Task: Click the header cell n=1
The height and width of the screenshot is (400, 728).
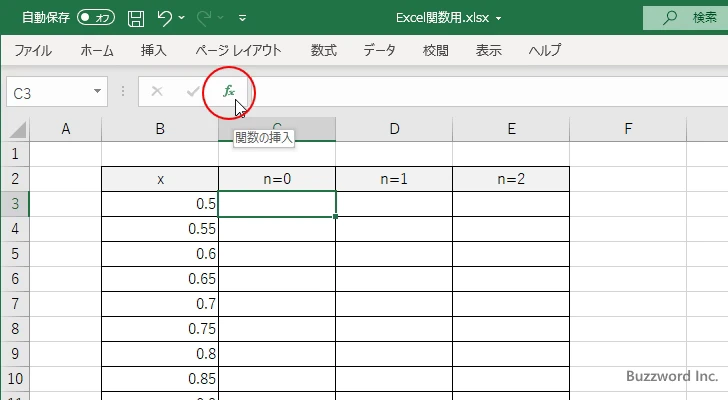Action: [394, 179]
